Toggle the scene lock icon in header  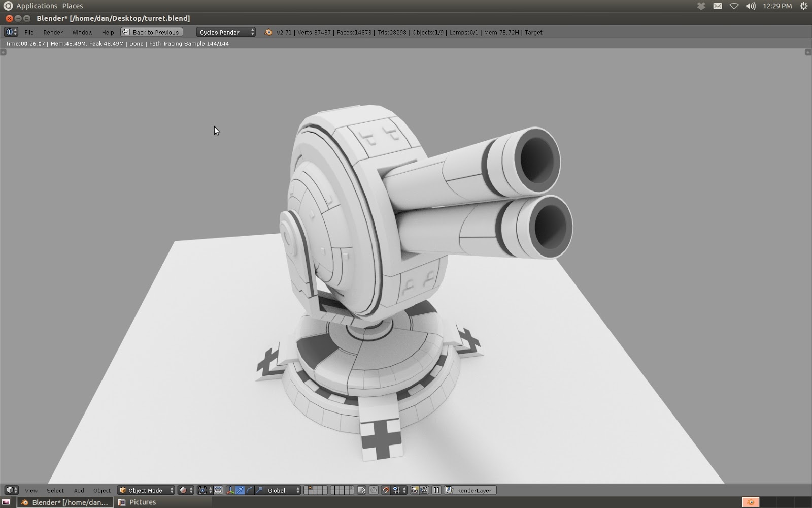362,490
